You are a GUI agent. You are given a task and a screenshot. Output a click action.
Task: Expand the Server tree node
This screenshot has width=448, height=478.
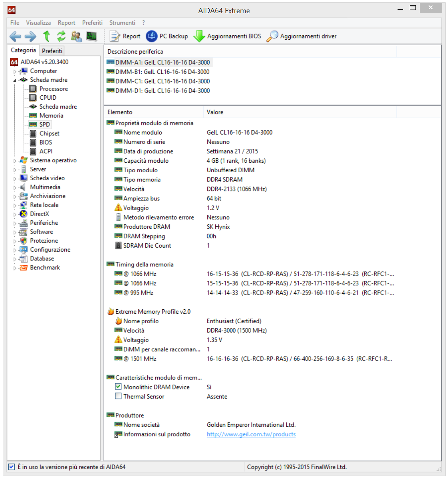tap(15, 170)
